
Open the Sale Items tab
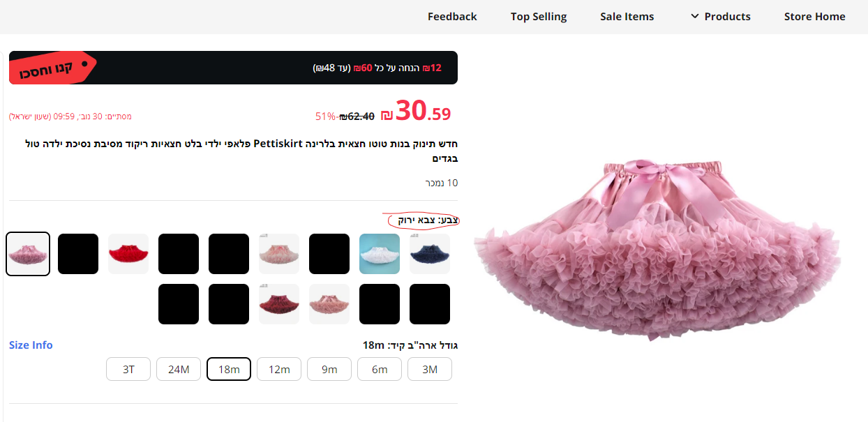(x=627, y=17)
